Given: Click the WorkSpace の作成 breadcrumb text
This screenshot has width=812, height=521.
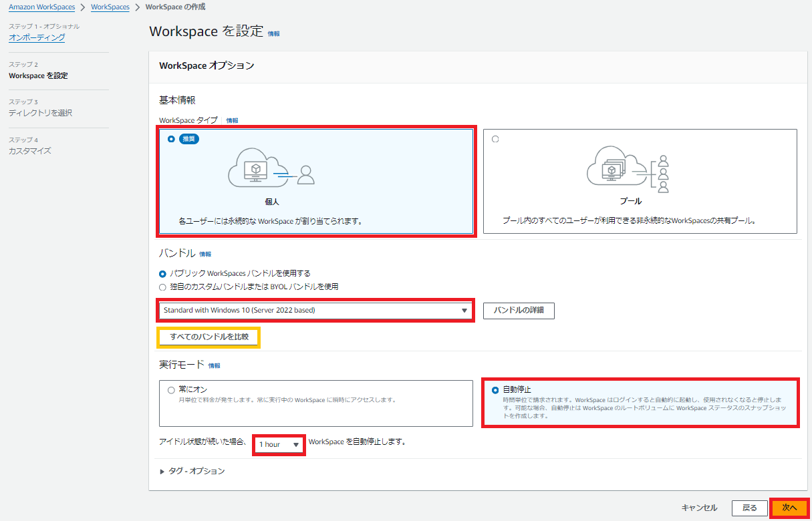Looking at the screenshot, I should point(175,7).
